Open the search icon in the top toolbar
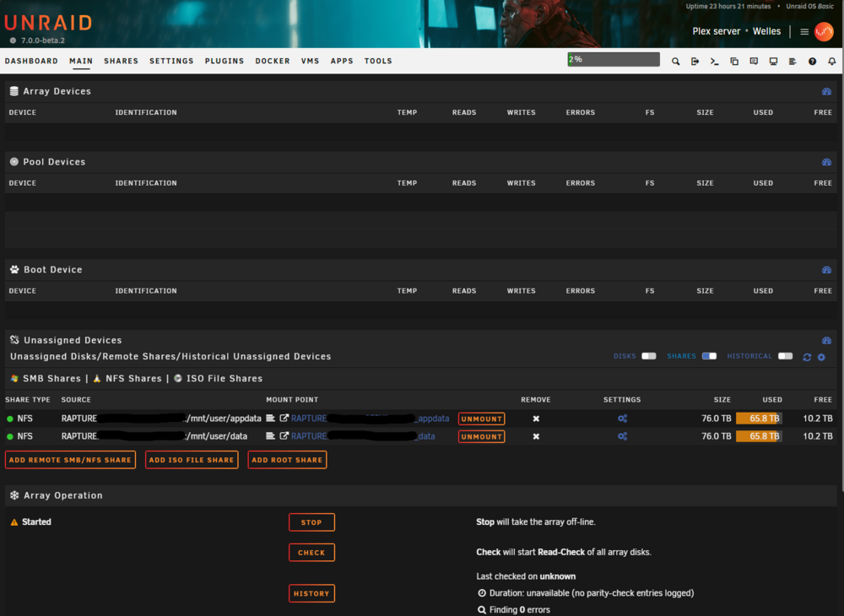 coord(675,62)
